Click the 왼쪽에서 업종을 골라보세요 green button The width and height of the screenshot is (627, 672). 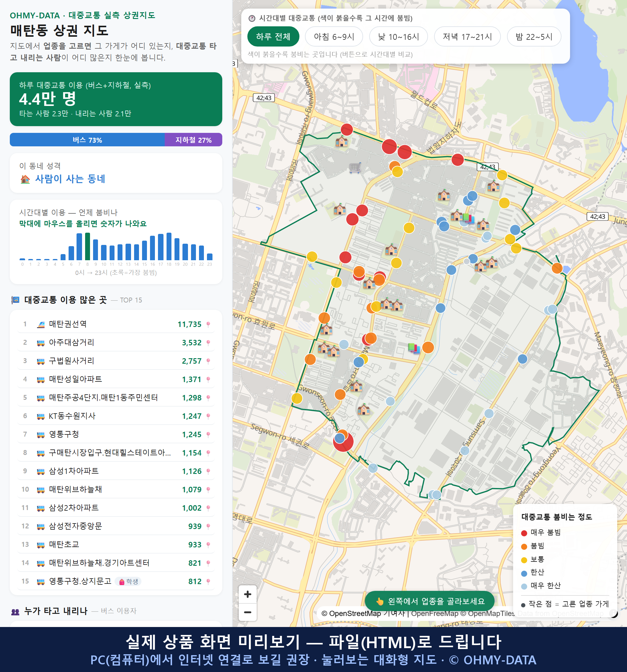point(430,601)
